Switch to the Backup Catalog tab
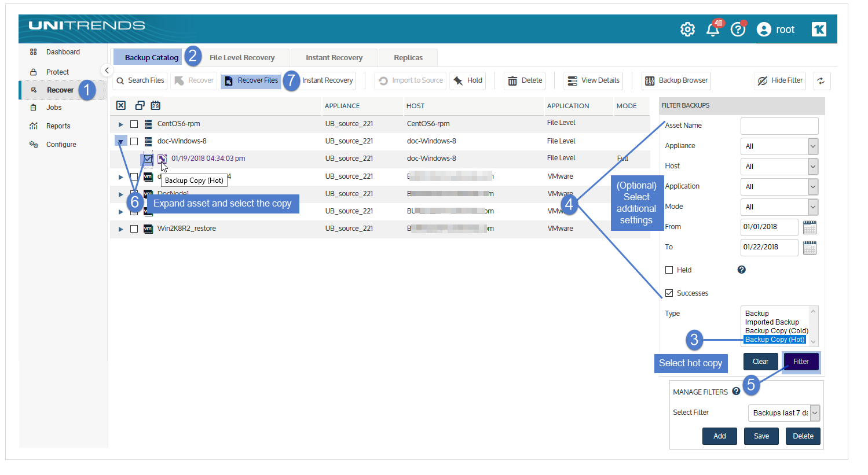 [x=152, y=57]
